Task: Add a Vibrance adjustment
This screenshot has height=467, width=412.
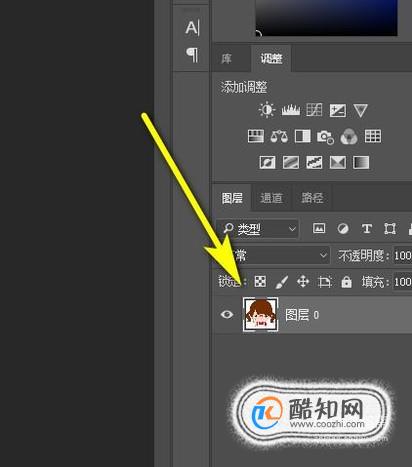Action: coord(360,110)
